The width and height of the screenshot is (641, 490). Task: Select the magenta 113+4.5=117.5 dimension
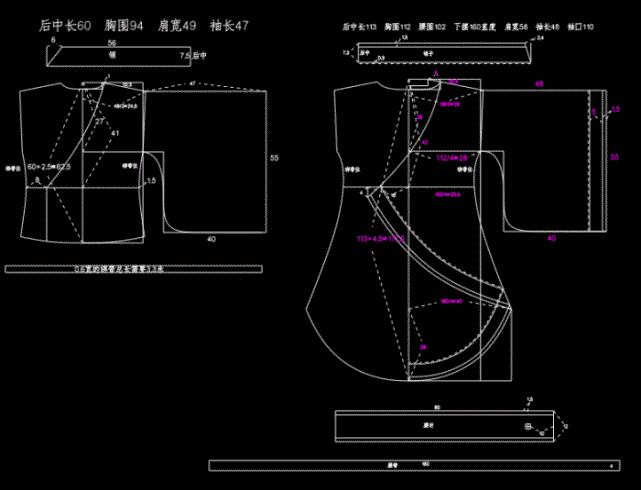pos(381,238)
